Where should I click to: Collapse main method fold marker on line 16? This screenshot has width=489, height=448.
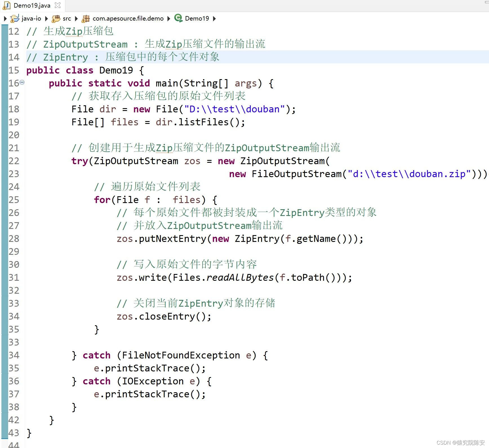[22, 83]
